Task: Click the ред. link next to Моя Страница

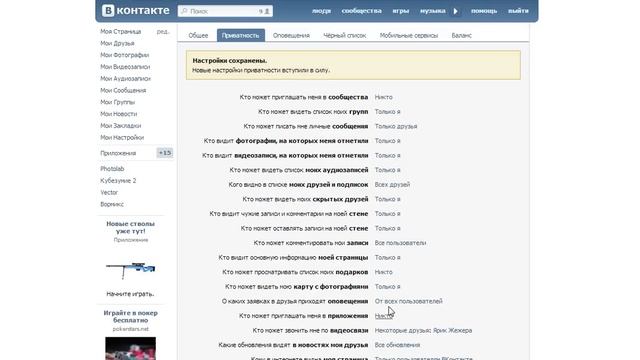Action: 163,31
